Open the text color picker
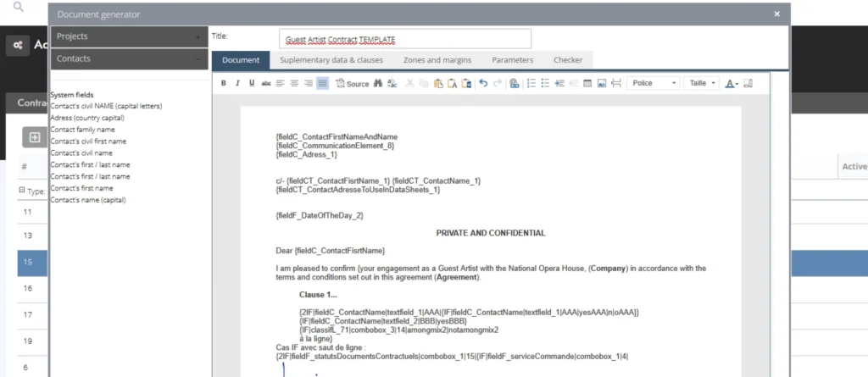 tap(732, 84)
